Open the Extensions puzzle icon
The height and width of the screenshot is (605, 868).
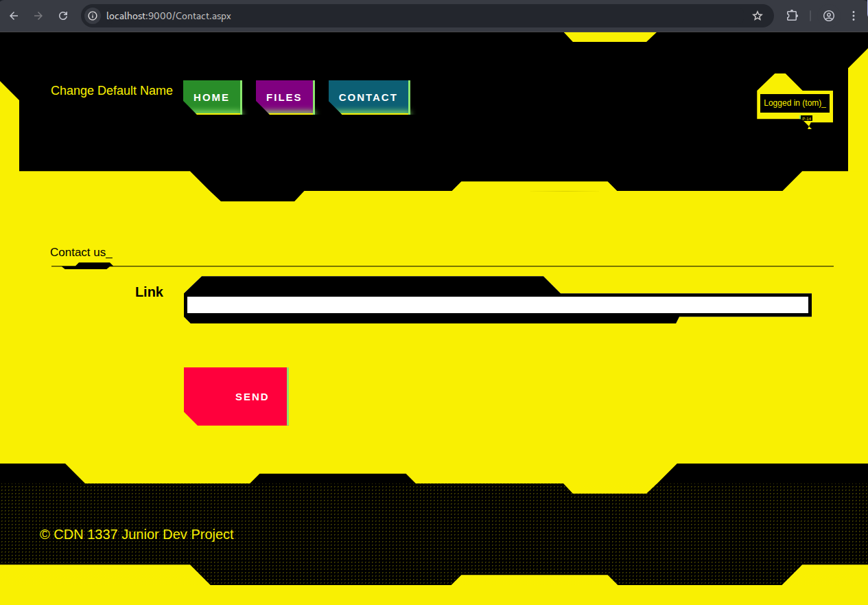tap(792, 16)
